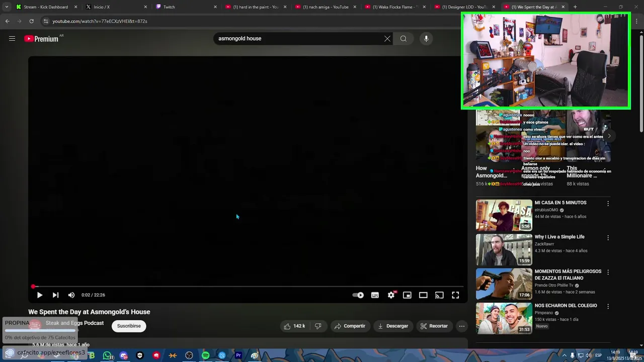The height and width of the screenshot is (362, 644).
Task: Dislike the video
Action: (x=318, y=326)
